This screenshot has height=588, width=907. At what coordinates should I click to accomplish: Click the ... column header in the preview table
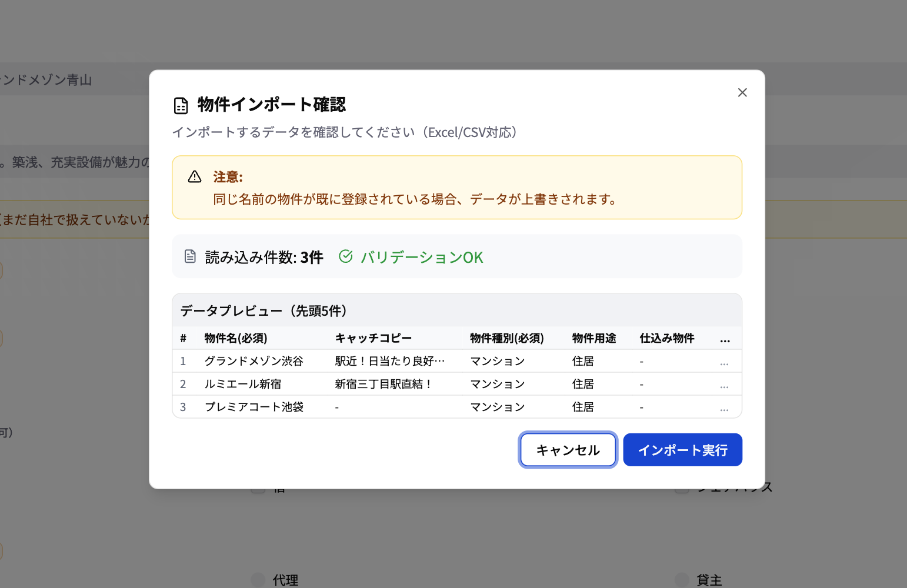(725, 338)
